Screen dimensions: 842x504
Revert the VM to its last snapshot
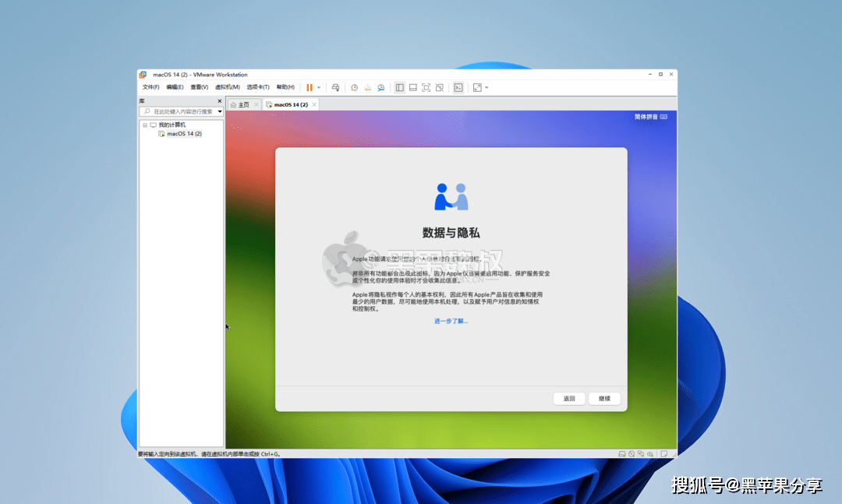tap(368, 87)
